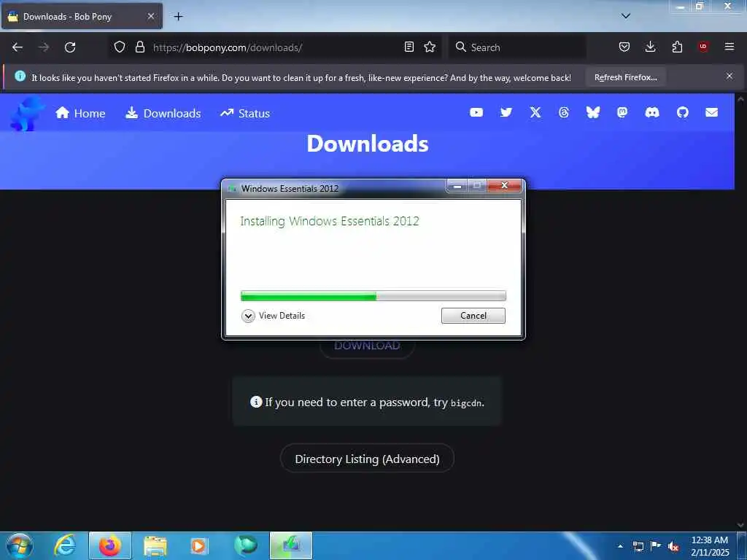The width and height of the screenshot is (747, 560).
Task: Show hidden tray icons arrow
Action: click(x=620, y=546)
